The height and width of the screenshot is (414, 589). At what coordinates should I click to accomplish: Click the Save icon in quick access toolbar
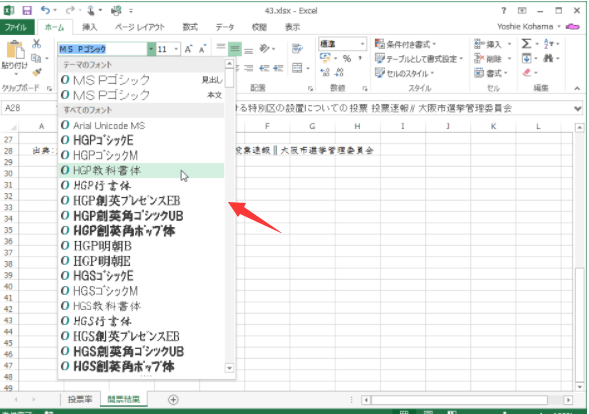click(x=27, y=11)
